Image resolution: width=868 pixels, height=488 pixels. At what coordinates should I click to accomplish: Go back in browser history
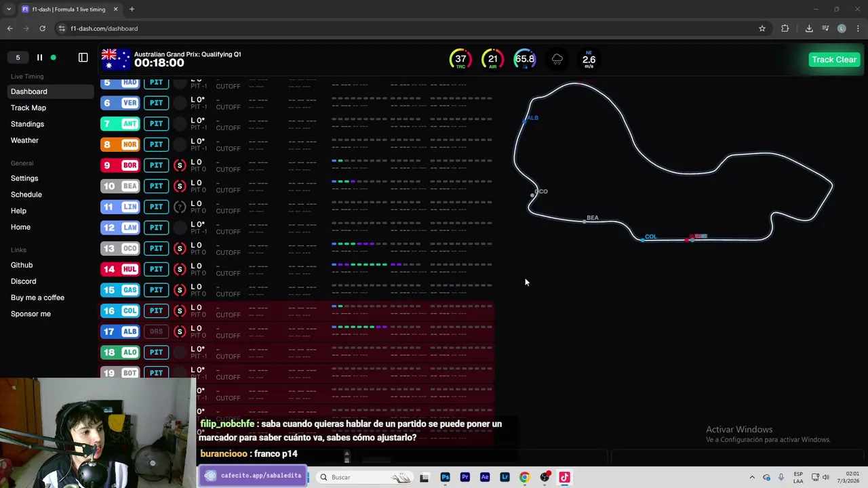tap(9, 28)
